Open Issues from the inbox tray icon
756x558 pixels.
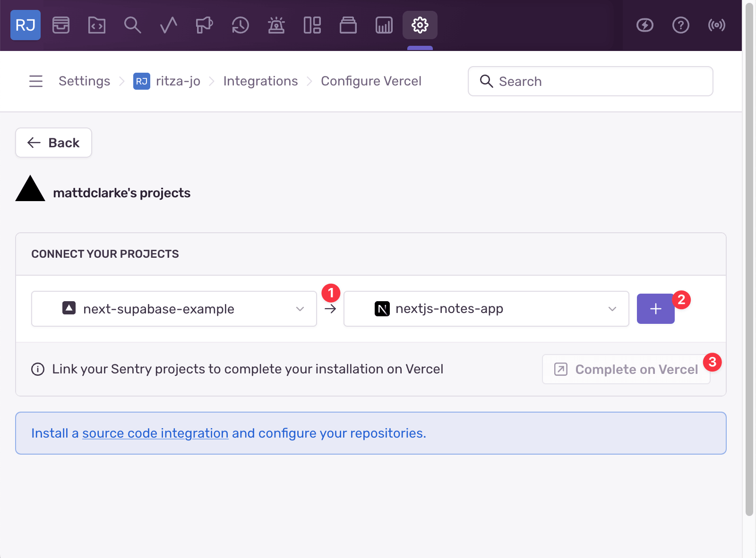(61, 25)
